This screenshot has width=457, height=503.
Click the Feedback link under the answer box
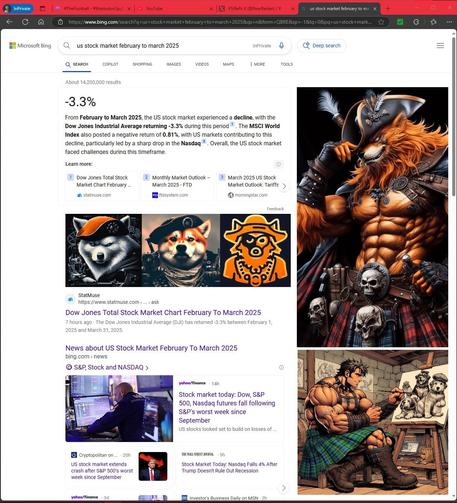pos(275,209)
